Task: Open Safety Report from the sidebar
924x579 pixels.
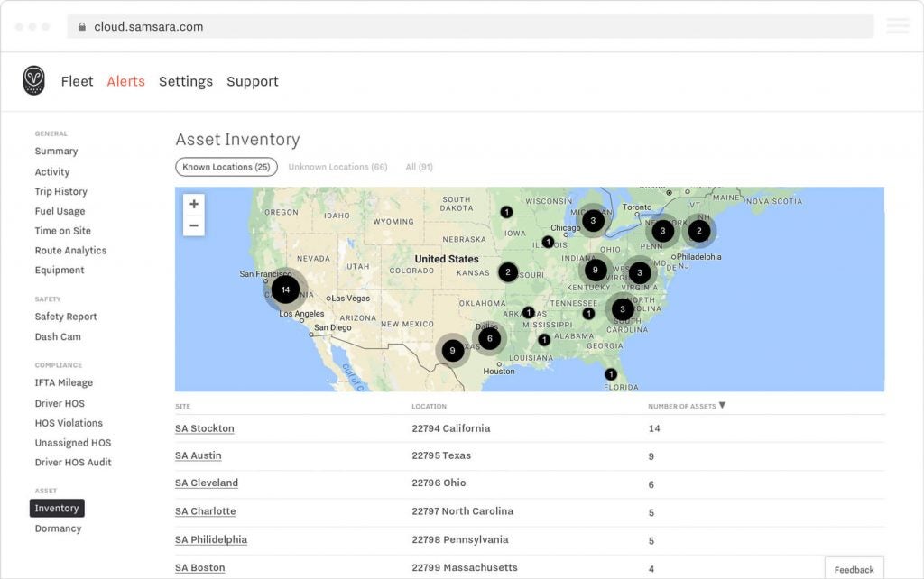Action: 65,317
